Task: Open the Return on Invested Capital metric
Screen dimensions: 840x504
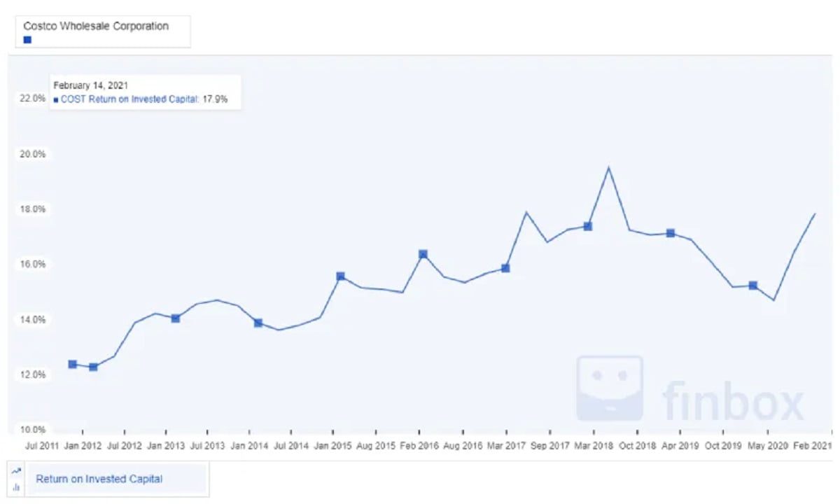Action: [99, 479]
